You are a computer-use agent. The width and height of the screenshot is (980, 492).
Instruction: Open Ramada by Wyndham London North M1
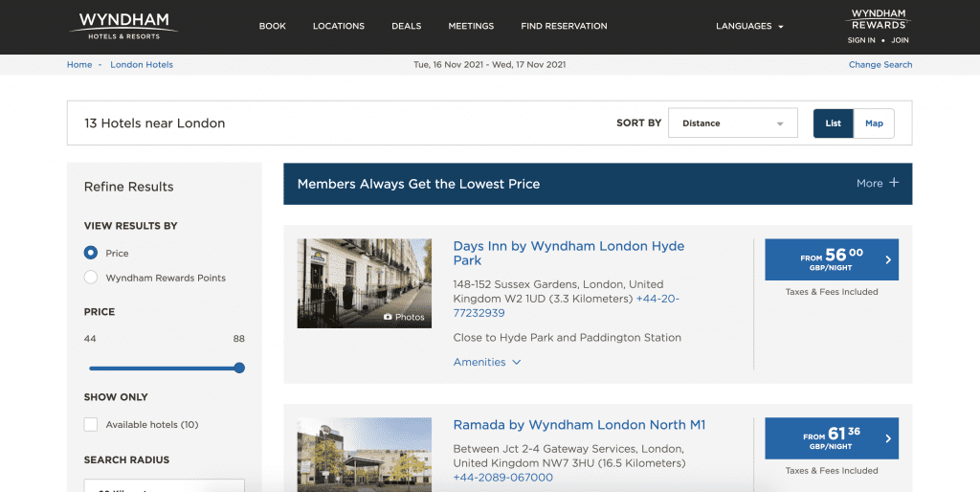click(x=579, y=425)
